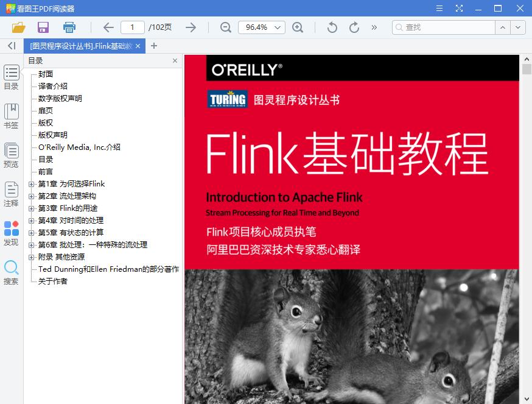The width and height of the screenshot is (532, 404).
Task: Open the 发现 discover sidebar panel
Action: click(11, 233)
